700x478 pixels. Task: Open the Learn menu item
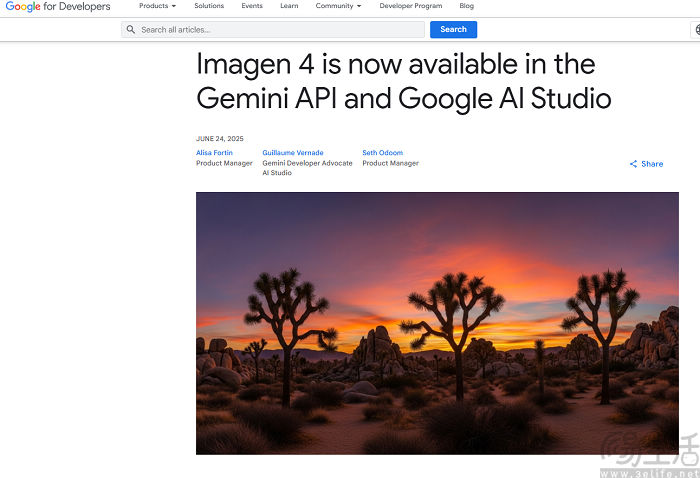point(289,6)
